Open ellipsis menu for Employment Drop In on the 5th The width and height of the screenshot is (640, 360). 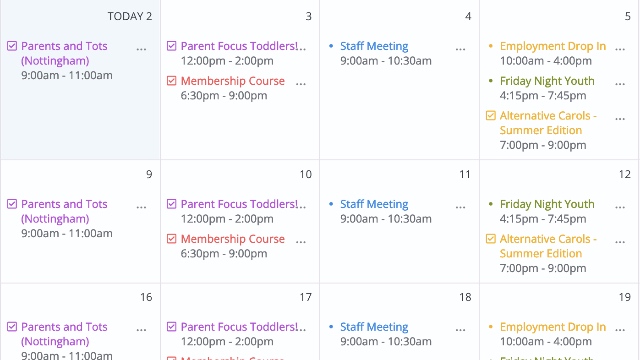pos(620,49)
